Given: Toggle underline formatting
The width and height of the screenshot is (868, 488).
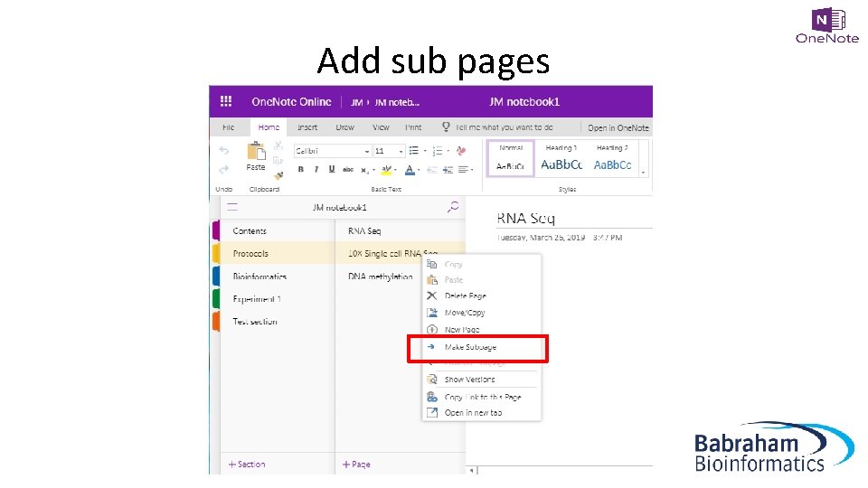Looking at the screenshot, I should (x=332, y=169).
